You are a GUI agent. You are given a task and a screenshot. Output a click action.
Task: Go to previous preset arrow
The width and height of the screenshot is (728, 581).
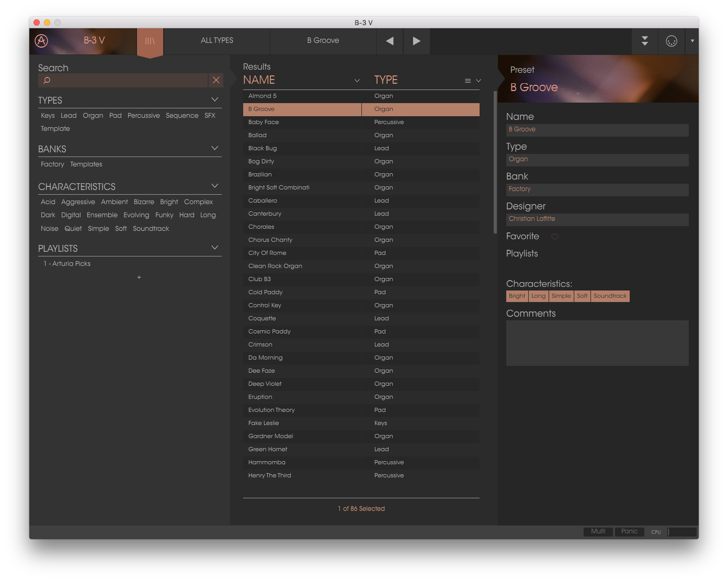pos(390,41)
